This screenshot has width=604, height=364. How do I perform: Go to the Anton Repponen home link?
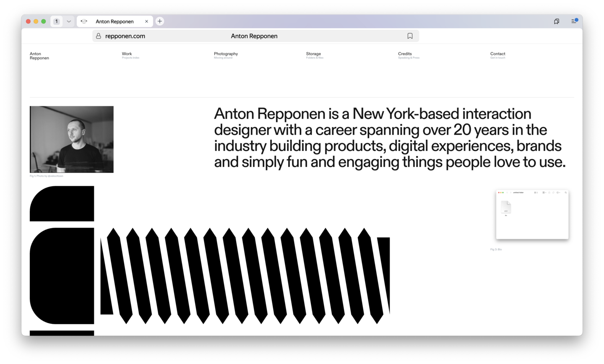(39, 56)
